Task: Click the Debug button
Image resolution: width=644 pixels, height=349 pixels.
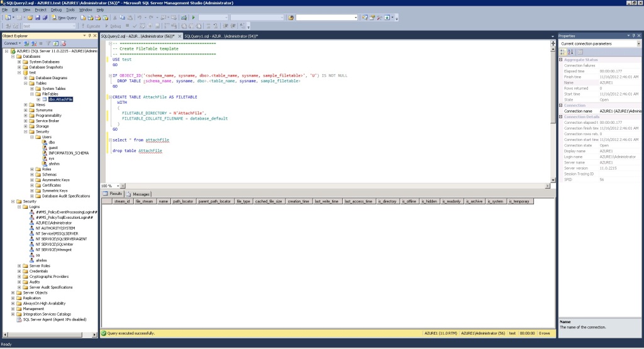Action: pyautogui.click(x=113, y=26)
